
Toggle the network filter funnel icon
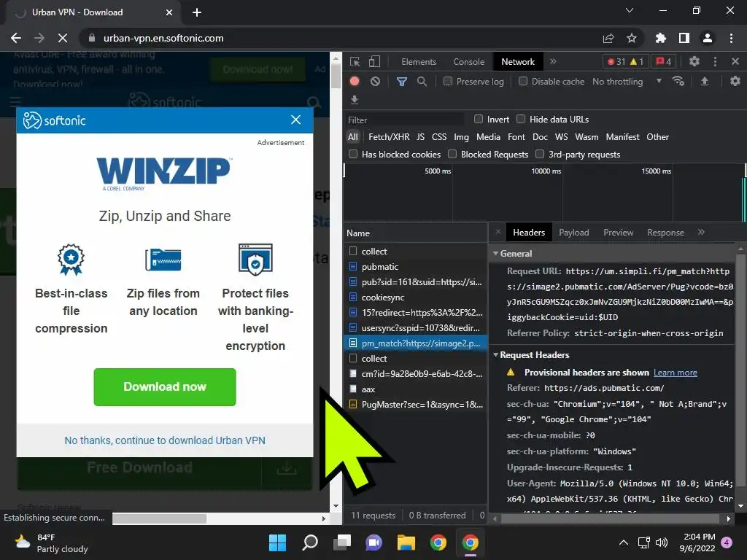(x=402, y=82)
